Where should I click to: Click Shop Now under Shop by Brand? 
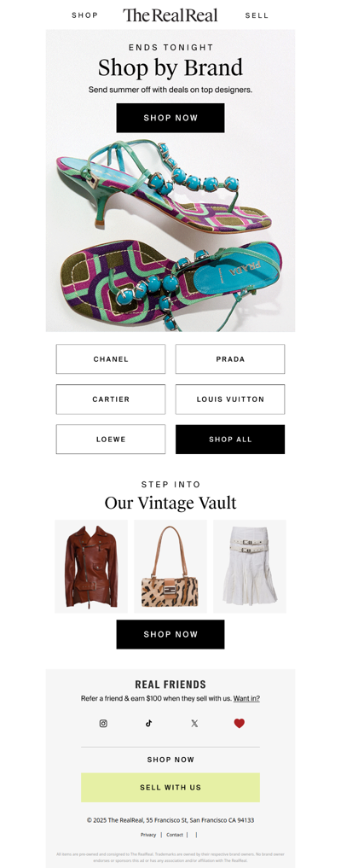point(170,118)
